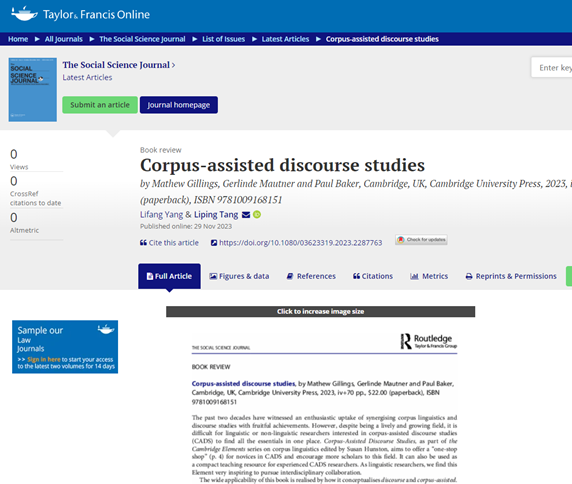Screen dimensions: 572x484
Task: Click the Corpus-assisted discourse studies link in preview
Action: (243, 384)
